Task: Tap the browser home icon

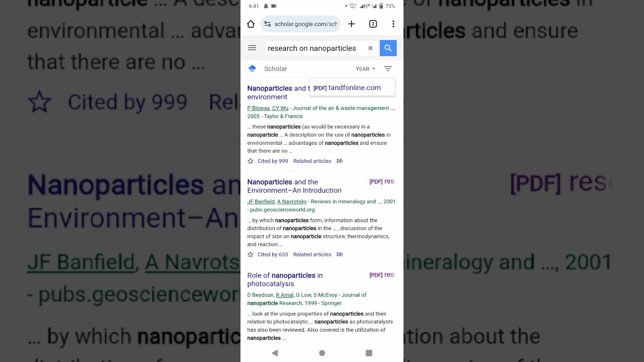Action: pos(251,24)
